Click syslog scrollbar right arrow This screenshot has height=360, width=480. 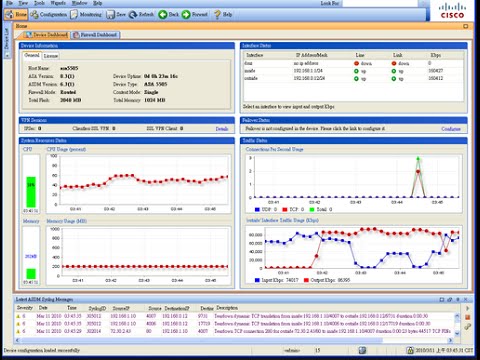pos(451,340)
